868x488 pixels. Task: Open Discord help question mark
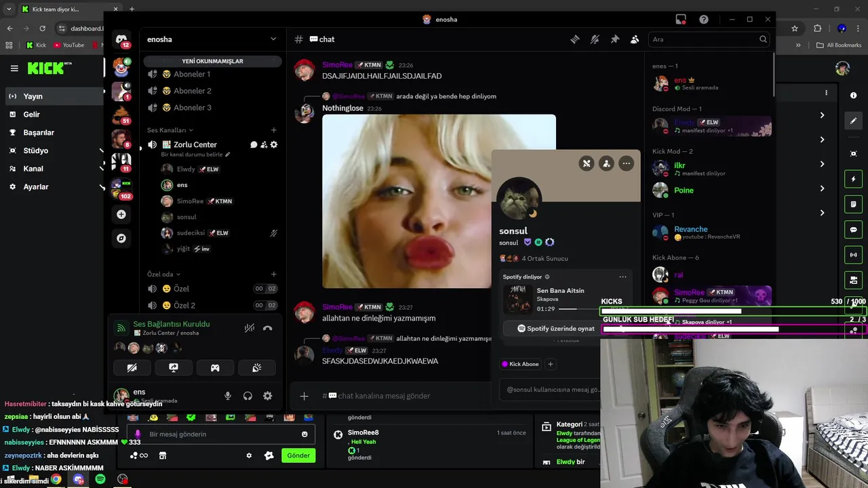704,19
